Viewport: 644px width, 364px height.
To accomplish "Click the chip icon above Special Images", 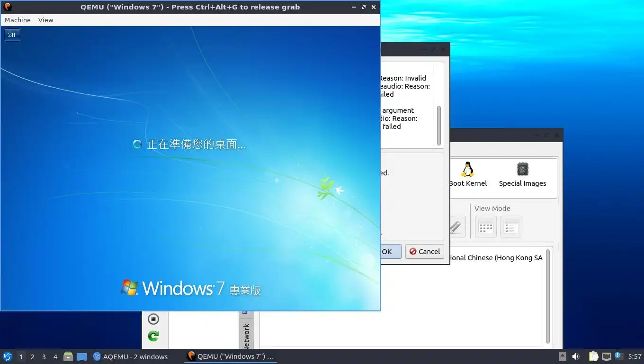I will coord(523,169).
